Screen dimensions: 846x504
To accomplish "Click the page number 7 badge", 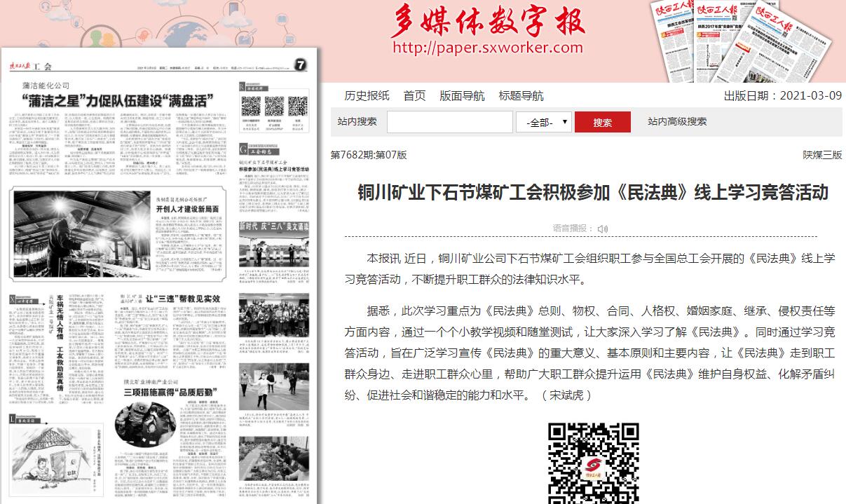I will 299,66.
